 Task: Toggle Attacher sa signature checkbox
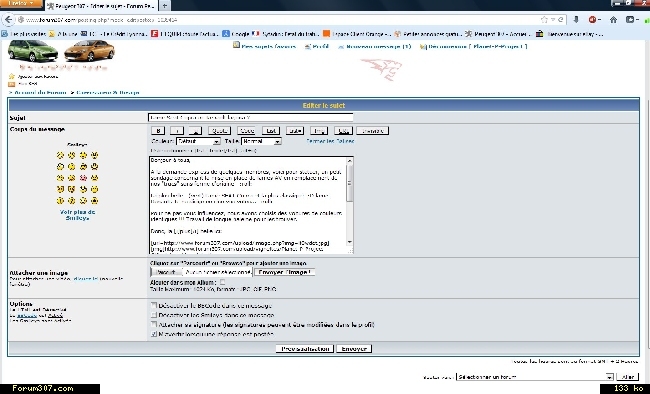[x=154, y=324]
